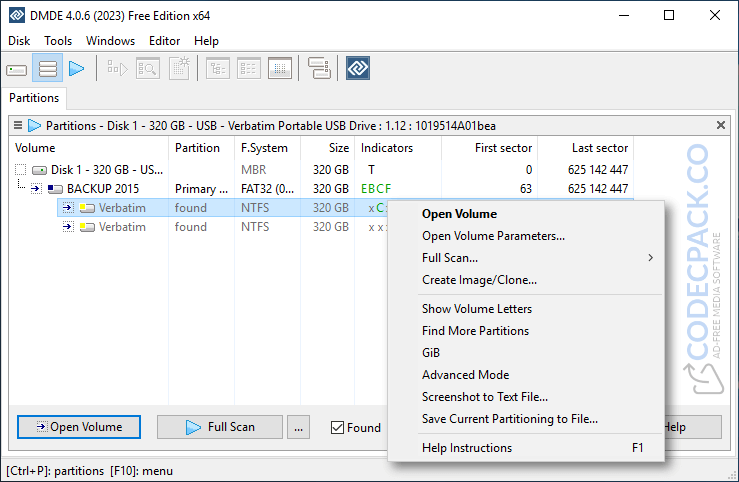This screenshot has width=739, height=482.
Task: Click the Full Scan button
Action: pos(220,427)
